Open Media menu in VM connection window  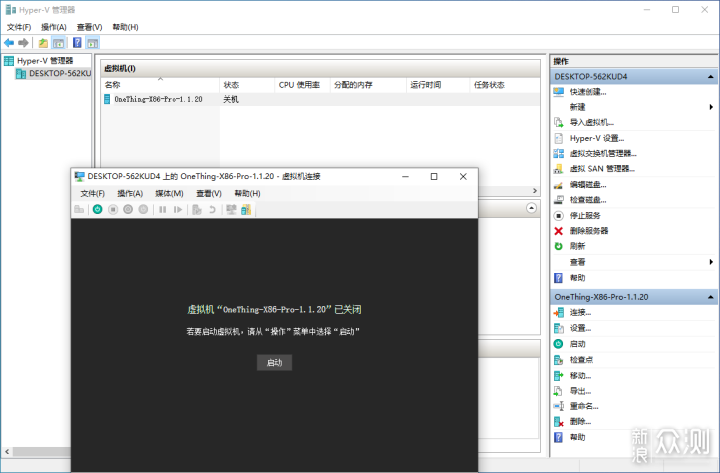click(x=169, y=193)
